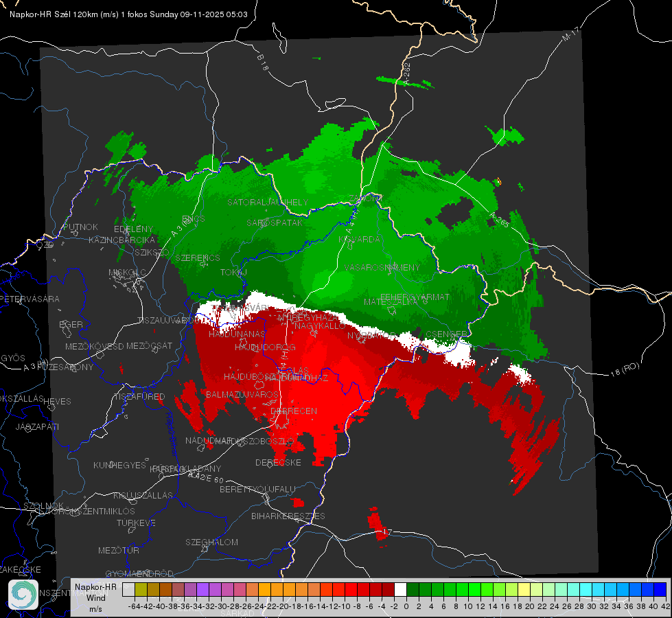Click the KISÚJSZÁLLÁS label
Image resolution: width=672 pixels, height=618 pixels.
pyautogui.click(x=143, y=495)
